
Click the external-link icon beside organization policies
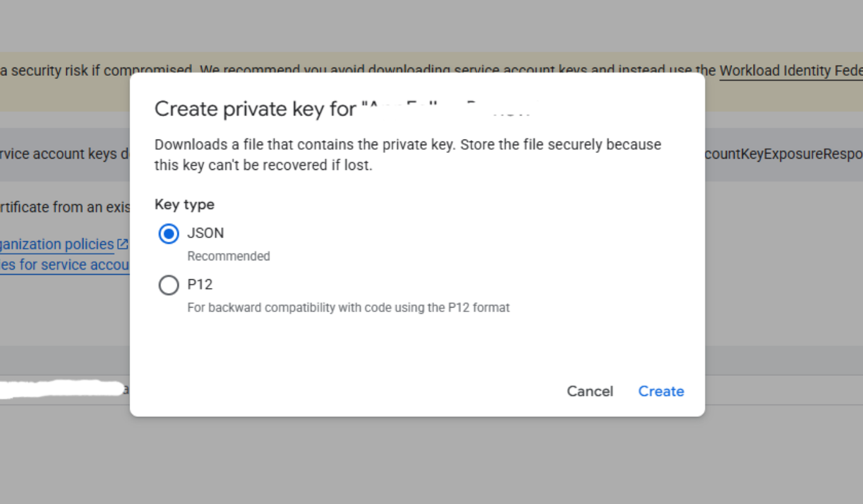click(x=123, y=244)
